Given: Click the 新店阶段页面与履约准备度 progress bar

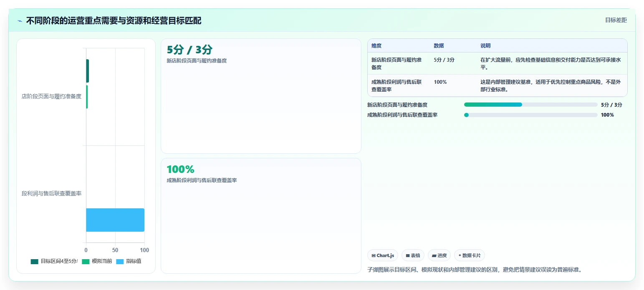Looking at the screenshot, I should tap(531, 105).
